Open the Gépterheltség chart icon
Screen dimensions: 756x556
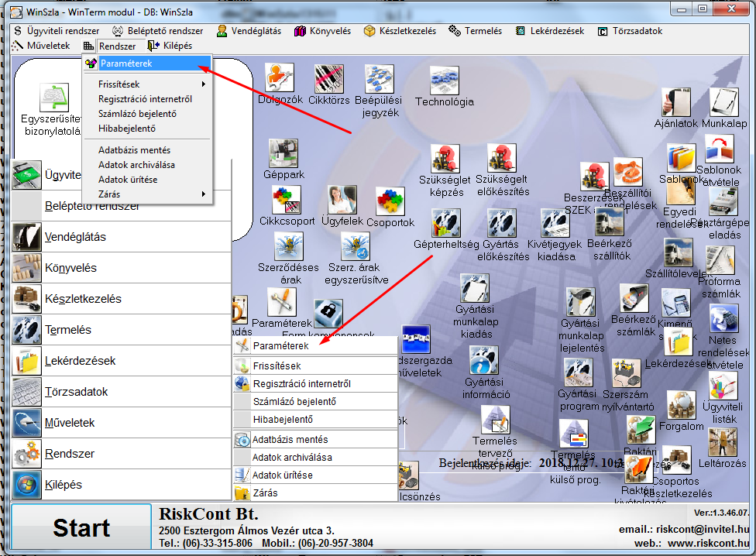point(446,223)
